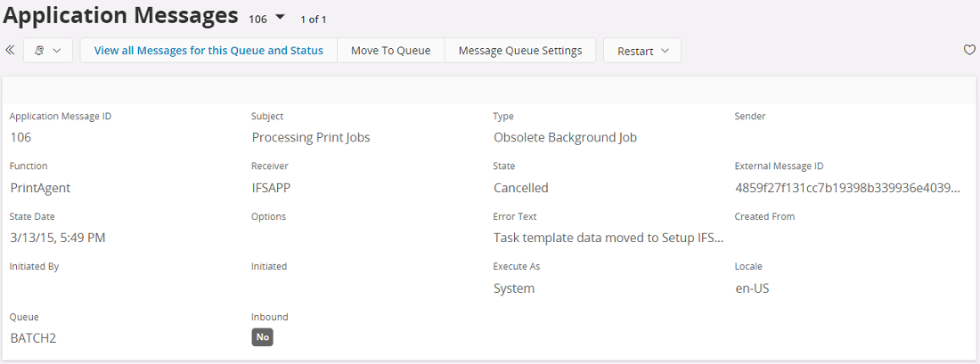Toggle the Inbound 'No' badge
Image resolution: width=980 pixels, height=364 pixels.
pyautogui.click(x=262, y=337)
